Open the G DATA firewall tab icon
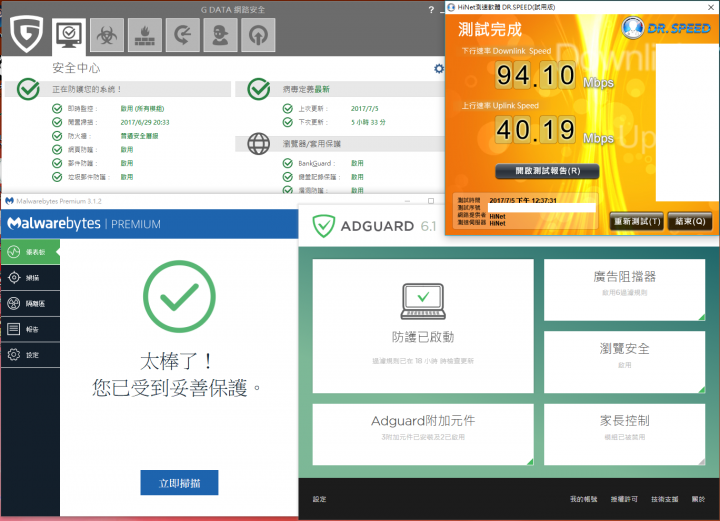The height and width of the screenshot is (521, 720). coord(145,35)
